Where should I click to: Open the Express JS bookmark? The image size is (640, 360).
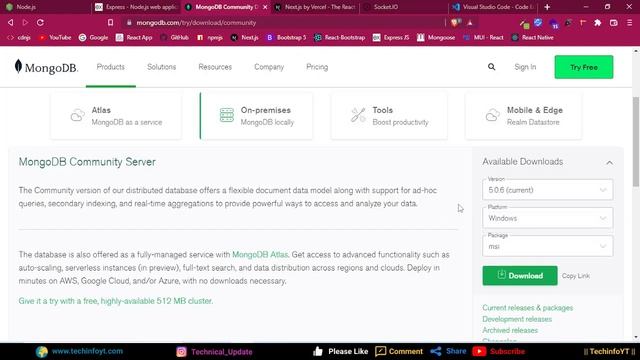coord(391,38)
